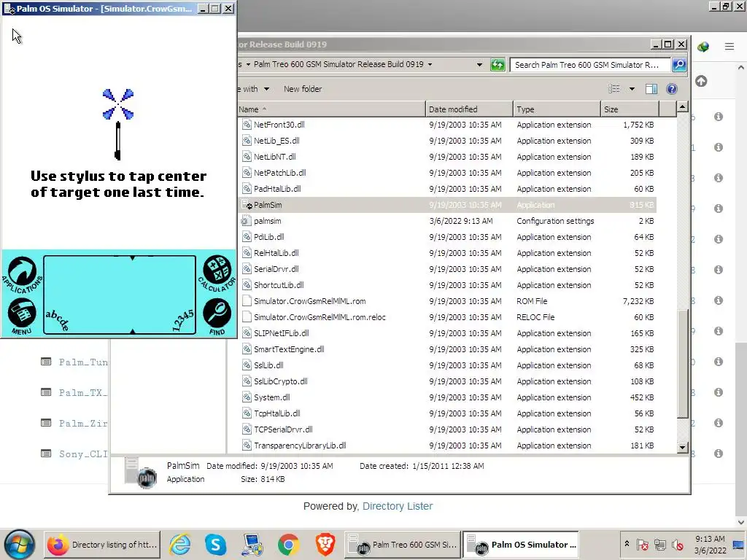
Task: Click the search magnifier button in Explorer
Action: pos(679,64)
